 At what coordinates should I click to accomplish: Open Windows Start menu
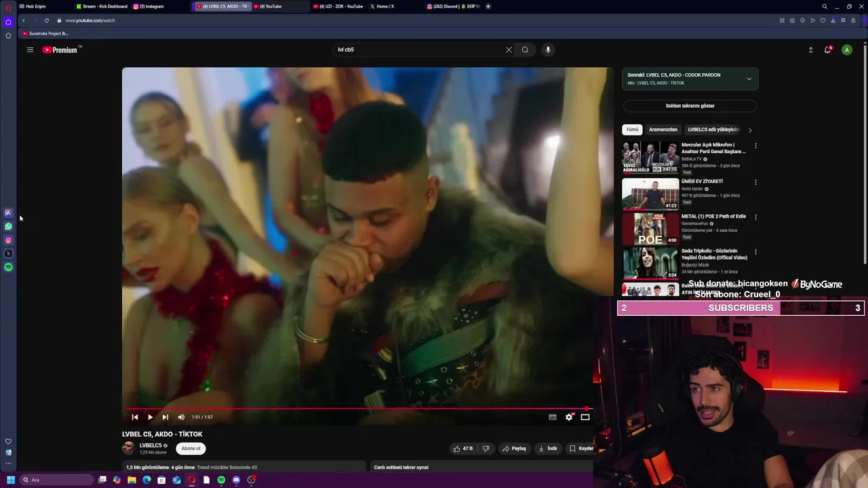(11, 480)
